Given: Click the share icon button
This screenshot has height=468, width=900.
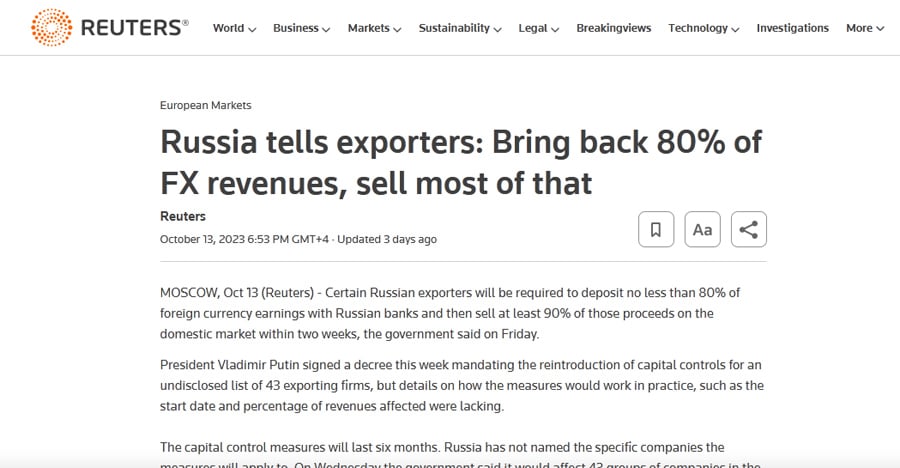Looking at the screenshot, I should point(749,229).
